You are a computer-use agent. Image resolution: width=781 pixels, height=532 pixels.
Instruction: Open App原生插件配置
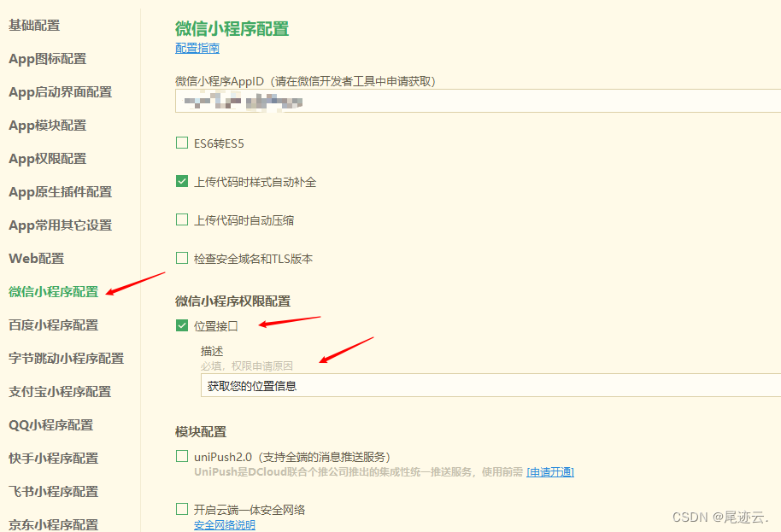61,192
